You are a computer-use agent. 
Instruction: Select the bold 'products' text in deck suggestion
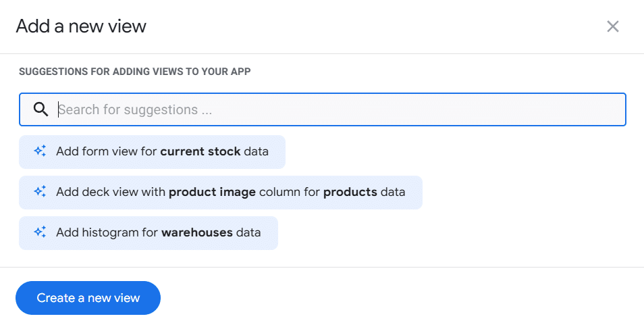coord(350,192)
